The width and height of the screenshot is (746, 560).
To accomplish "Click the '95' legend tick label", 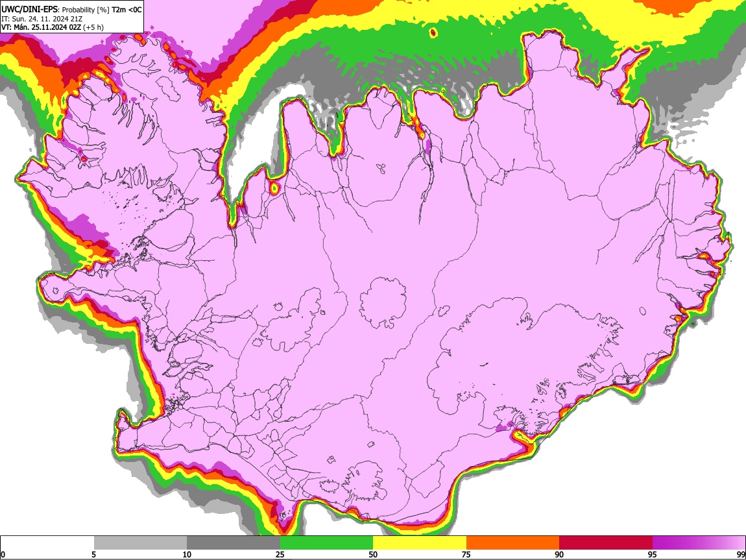I will click(x=653, y=554).
